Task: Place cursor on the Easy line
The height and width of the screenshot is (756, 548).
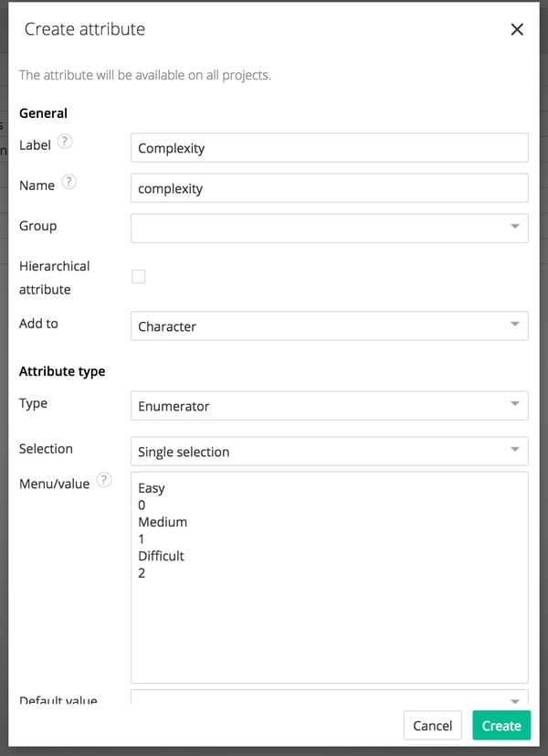Action: (x=153, y=488)
